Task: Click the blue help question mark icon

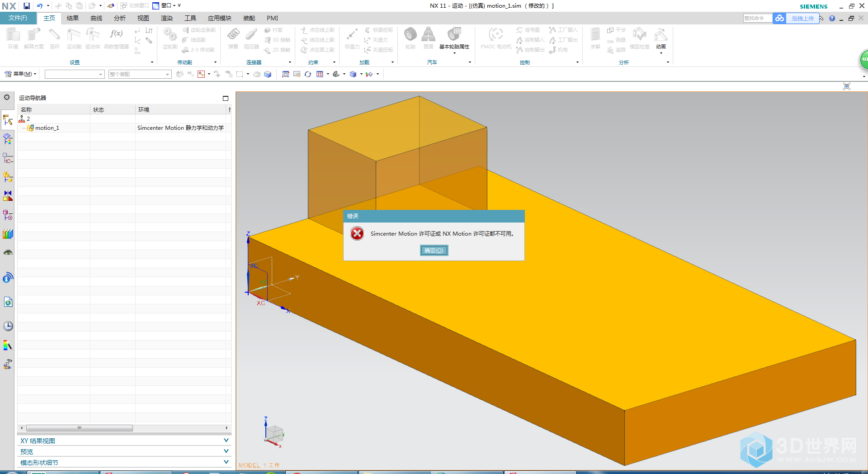Action: pyautogui.click(x=832, y=19)
